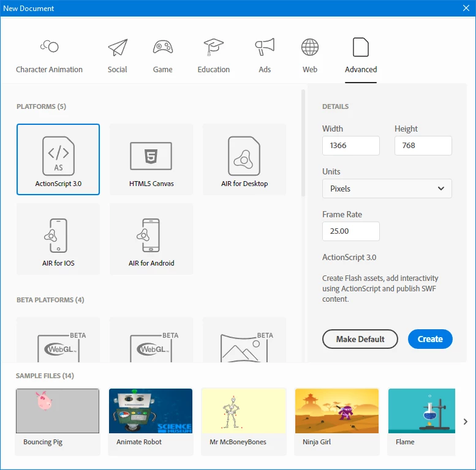Click the Height input field
476x470 pixels.
coord(423,146)
